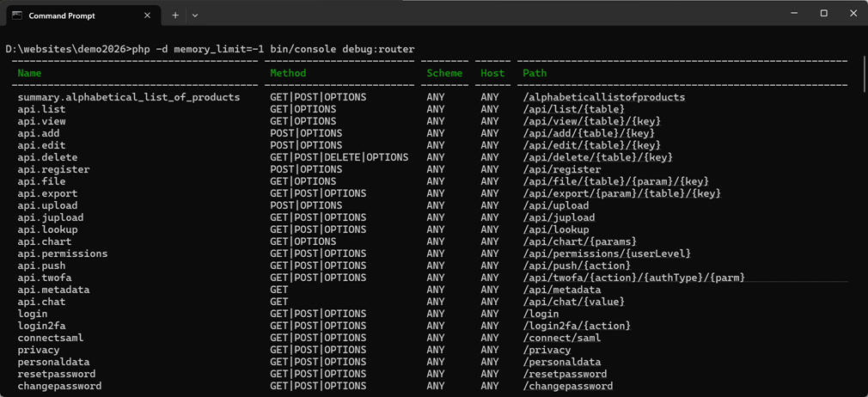
Task: Close the Command Prompt tab
Action: 147,15
